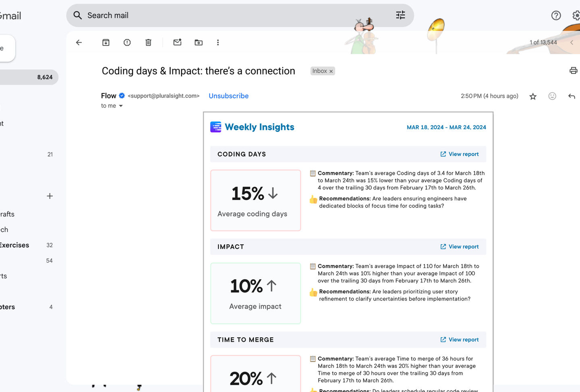Print the email with printer icon
The width and height of the screenshot is (580, 392).
pyautogui.click(x=574, y=71)
